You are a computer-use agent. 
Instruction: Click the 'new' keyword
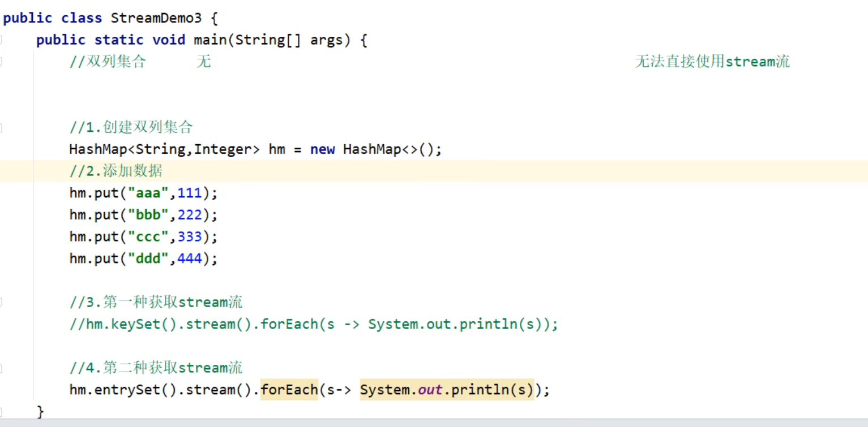322,149
